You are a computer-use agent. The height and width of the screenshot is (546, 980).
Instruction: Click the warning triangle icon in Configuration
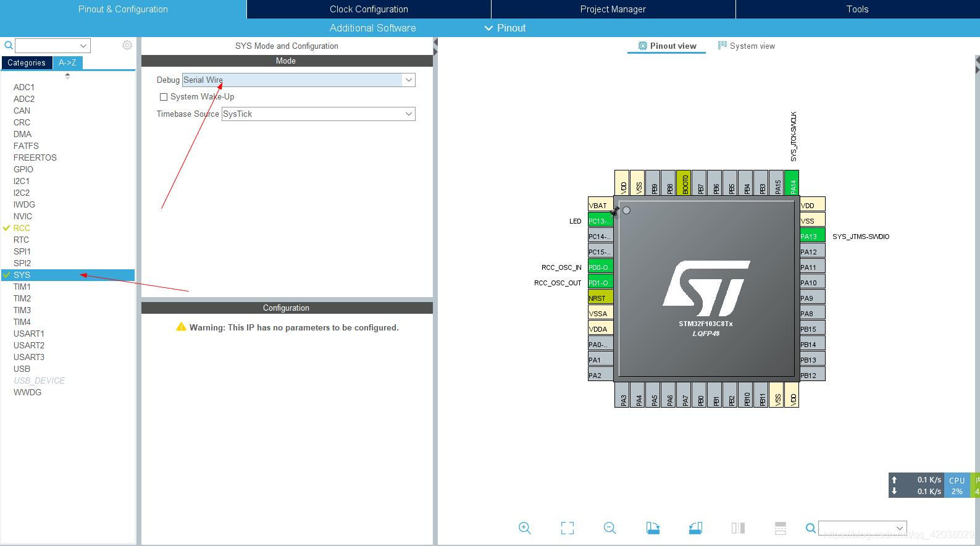pyautogui.click(x=181, y=327)
